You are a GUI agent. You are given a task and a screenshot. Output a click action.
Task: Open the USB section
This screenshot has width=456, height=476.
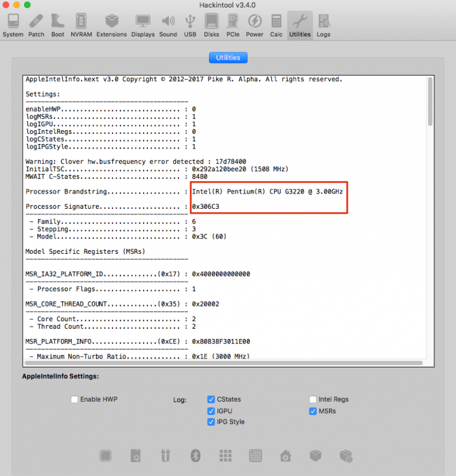pyautogui.click(x=190, y=25)
